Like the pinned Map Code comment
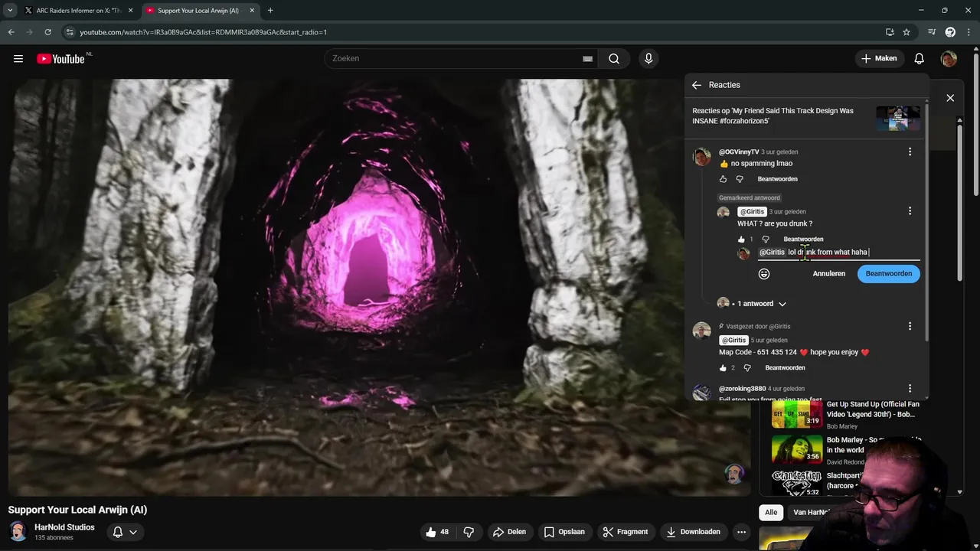Viewport: 980px width, 551px height. click(x=723, y=368)
